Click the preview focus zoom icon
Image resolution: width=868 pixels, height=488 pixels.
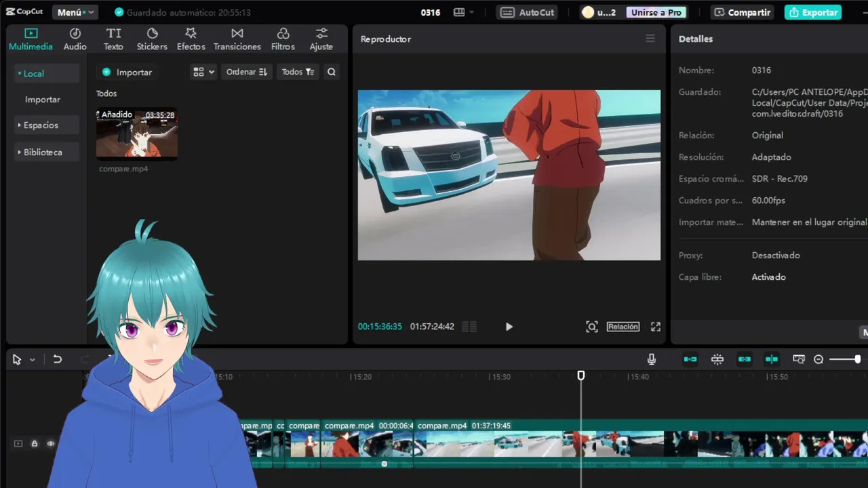592,327
